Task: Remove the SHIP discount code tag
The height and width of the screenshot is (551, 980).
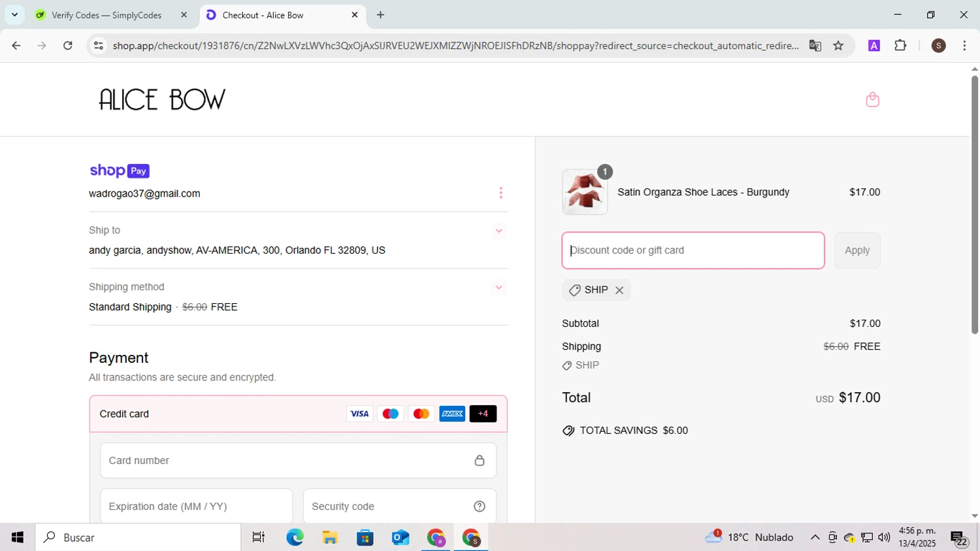Action: point(619,290)
